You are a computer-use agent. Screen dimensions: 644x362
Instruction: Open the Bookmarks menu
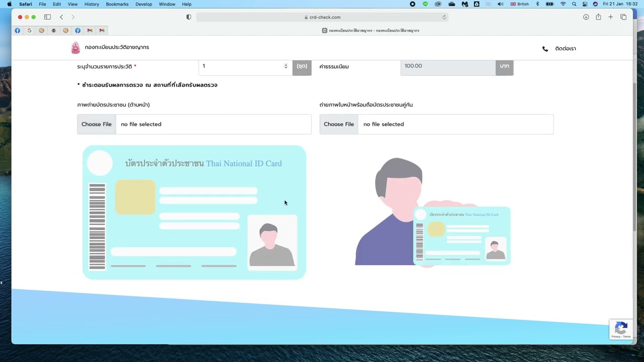pyautogui.click(x=117, y=4)
